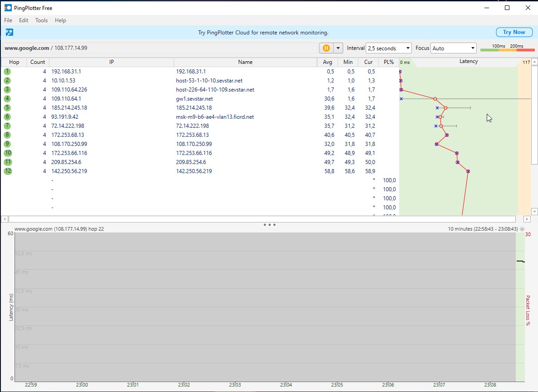The height and width of the screenshot is (392, 538).
Task: Click the hop 1 green circle icon
Action: [x=7, y=72]
